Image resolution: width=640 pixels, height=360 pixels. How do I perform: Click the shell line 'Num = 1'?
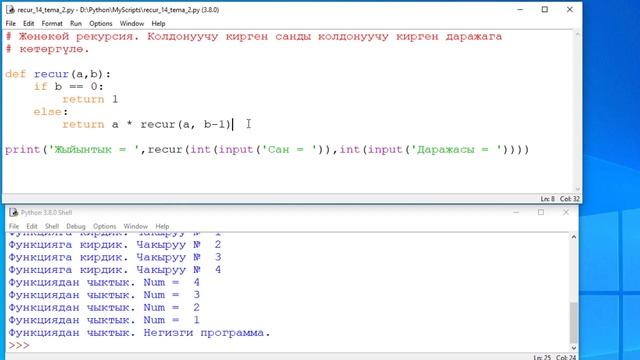[104, 320]
